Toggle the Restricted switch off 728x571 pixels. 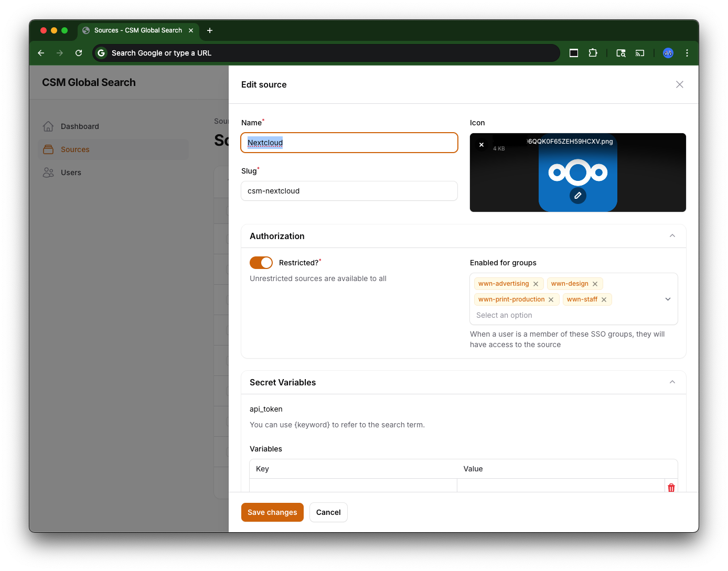coord(261,263)
